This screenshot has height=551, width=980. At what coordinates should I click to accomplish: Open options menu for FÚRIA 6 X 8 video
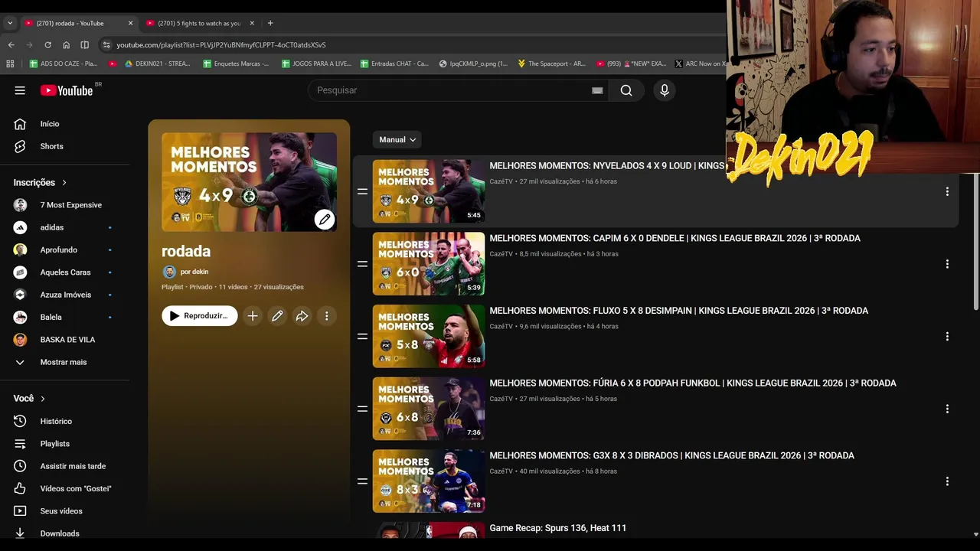[947, 409]
